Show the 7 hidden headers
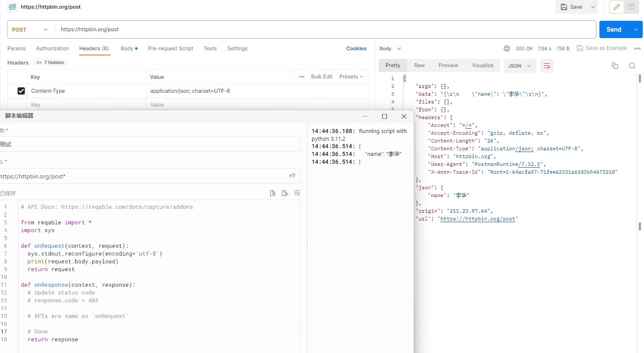 click(50, 62)
